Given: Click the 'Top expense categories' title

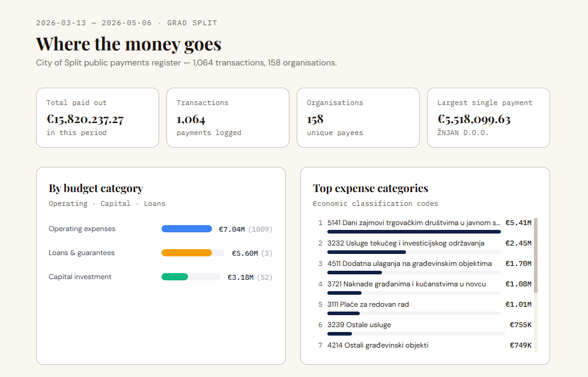Looking at the screenshot, I should point(371,188).
